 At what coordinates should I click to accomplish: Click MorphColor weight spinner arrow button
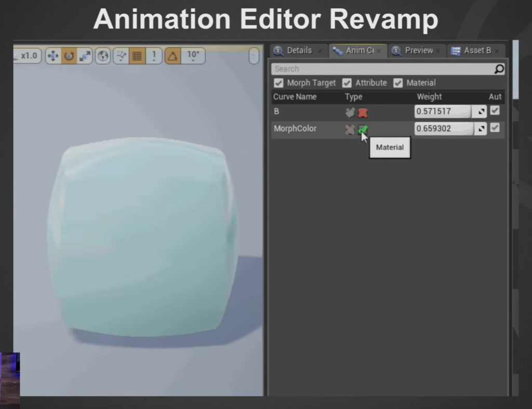tap(481, 129)
